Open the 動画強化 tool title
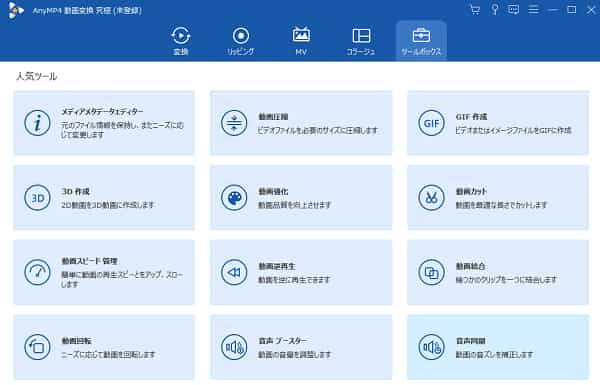The image size is (600, 385). coord(273,191)
